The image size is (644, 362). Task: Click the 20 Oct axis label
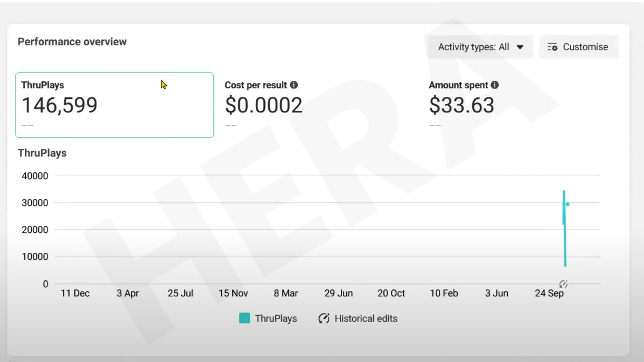pos(391,294)
